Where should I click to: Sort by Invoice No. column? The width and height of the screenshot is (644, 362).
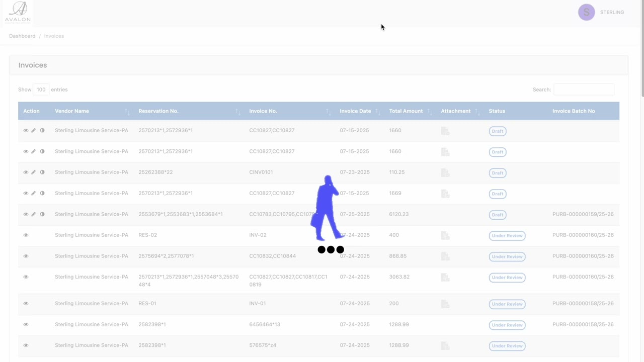(x=289, y=111)
